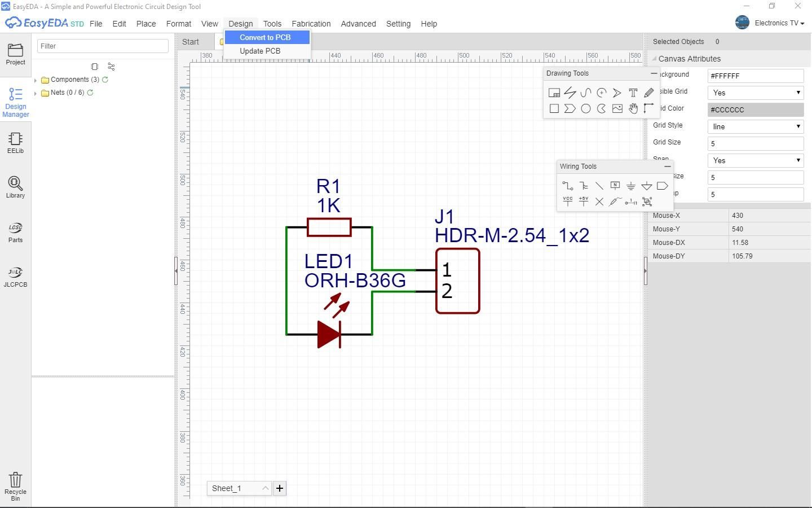This screenshot has width=812, height=508.
Task: Open the Recycle Bin panel
Action: [15, 483]
